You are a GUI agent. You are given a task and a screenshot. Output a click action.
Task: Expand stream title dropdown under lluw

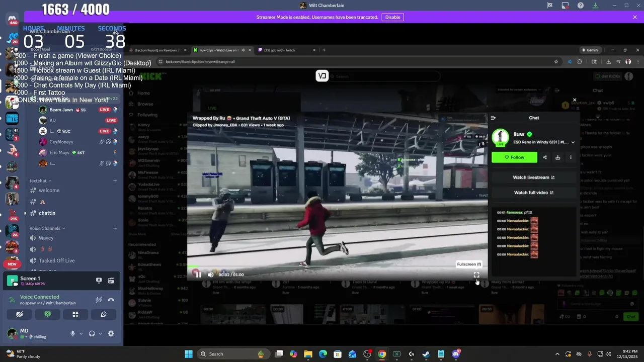pyautogui.click(x=573, y=142)
